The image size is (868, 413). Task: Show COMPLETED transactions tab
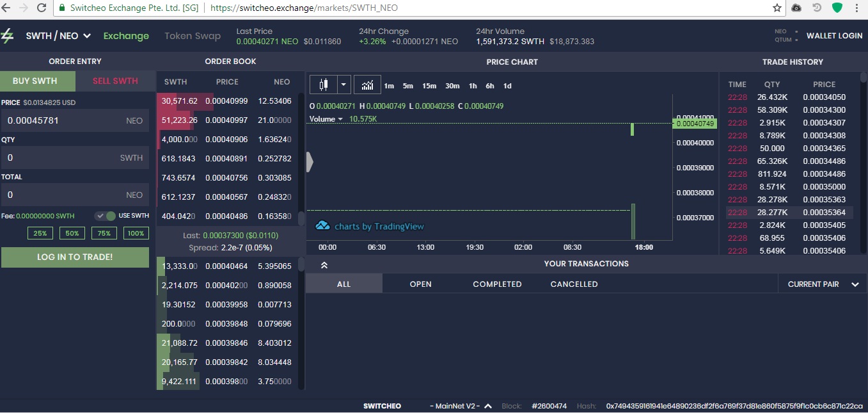pyautogui.click(x=497, y=284)
